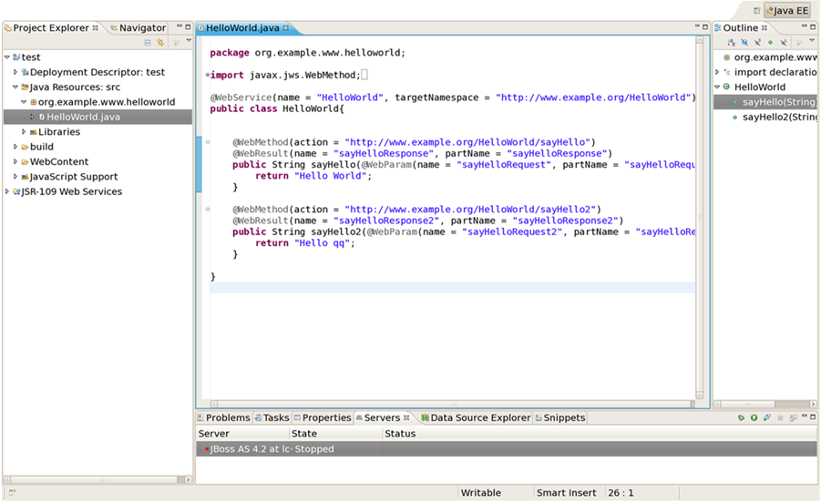Click Hide Static Members in Outline
The image size is (821, 504).
[x=757, y=42]
